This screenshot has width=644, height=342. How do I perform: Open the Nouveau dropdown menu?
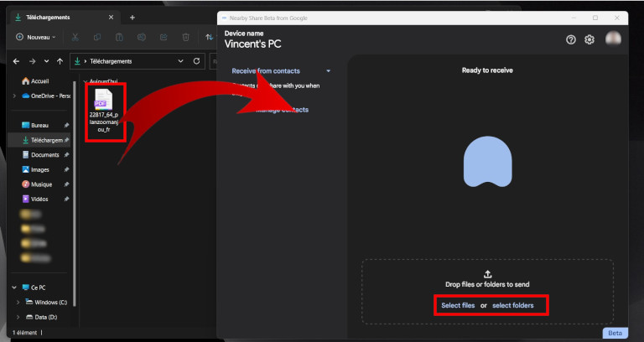point(35,37)
